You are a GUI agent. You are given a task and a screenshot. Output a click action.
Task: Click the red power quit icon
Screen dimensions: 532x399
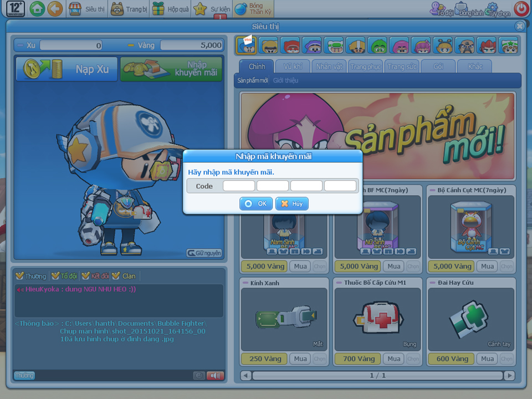[521, 9]
